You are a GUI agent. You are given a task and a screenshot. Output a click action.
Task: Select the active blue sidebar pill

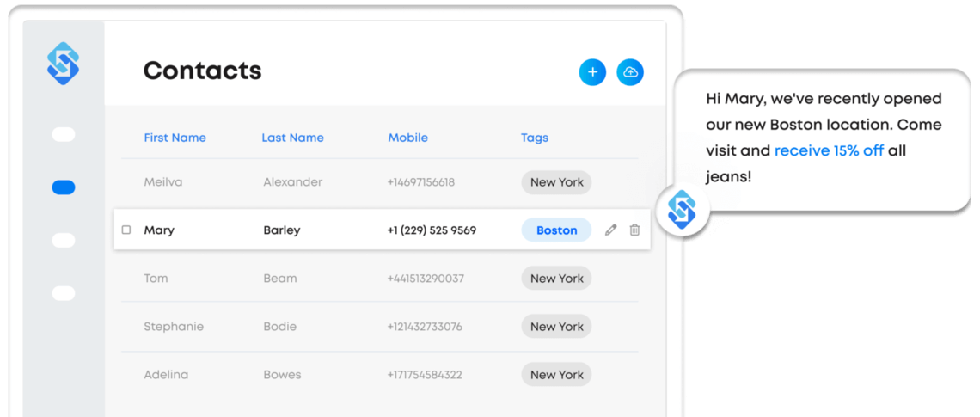point(63,187)
